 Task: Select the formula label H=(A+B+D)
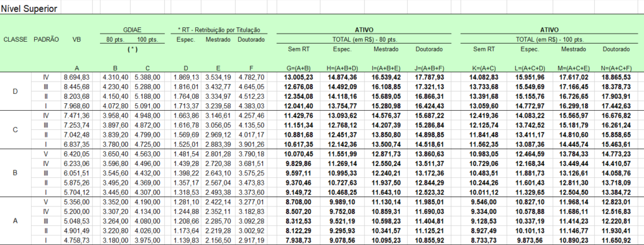[x=342, y=68]
